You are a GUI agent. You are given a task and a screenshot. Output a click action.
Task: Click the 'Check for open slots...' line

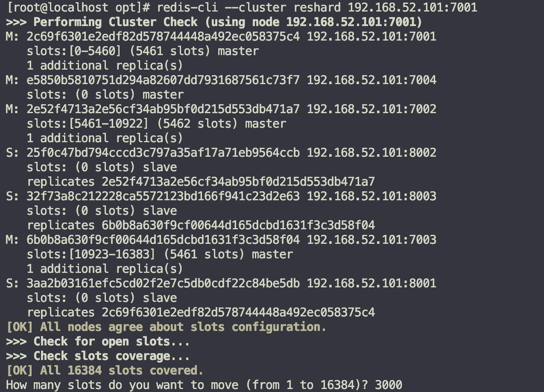(x=98, y=341)
